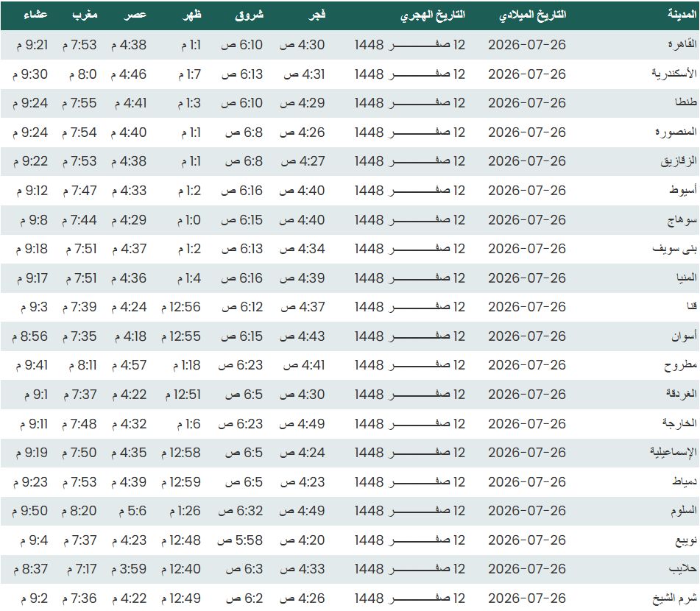Viewport: 700px width, 611px height.
Task: Select the عشاء column header
Action: pyautogui.click(x=35, y=15)
